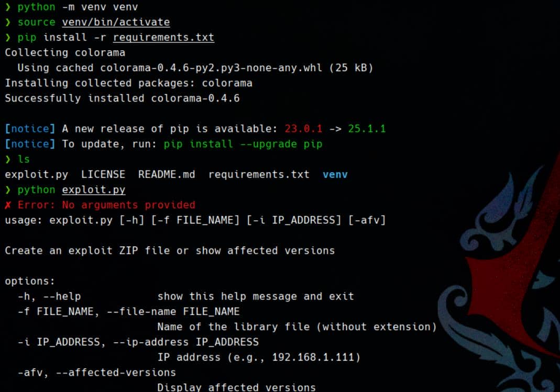
Task: Click the blue venv directory name
Action: click(x=335, y=174)
